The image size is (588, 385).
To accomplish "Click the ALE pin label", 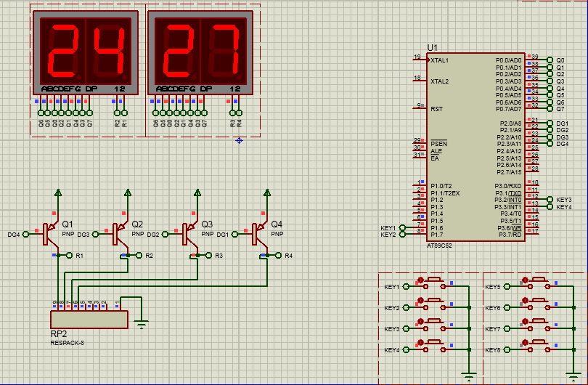I will (436, 151).
